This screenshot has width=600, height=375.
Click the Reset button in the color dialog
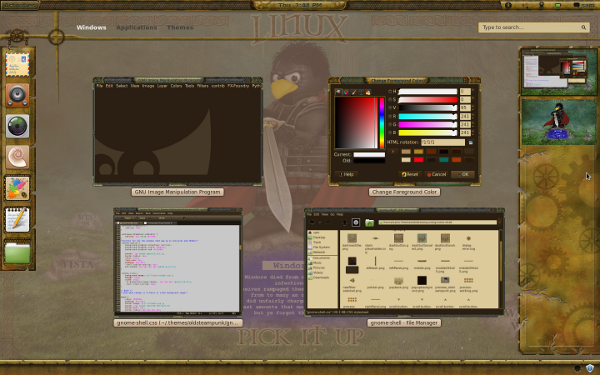410,174
